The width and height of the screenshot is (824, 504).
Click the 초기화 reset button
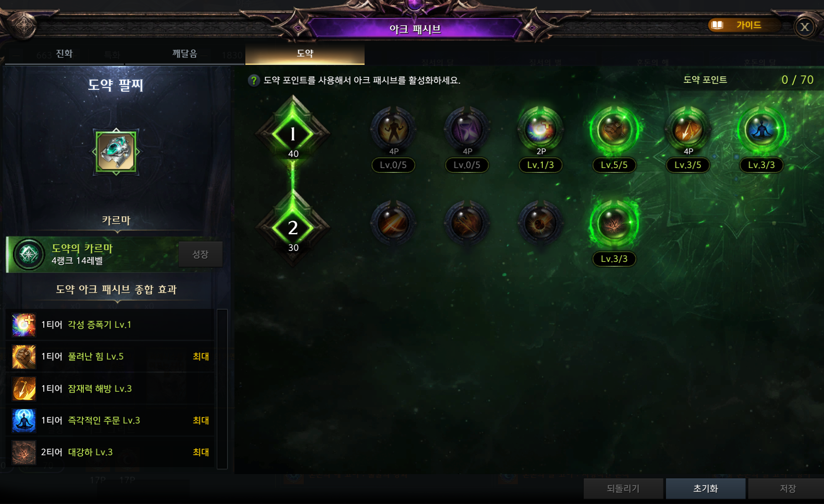pos(705,488)
